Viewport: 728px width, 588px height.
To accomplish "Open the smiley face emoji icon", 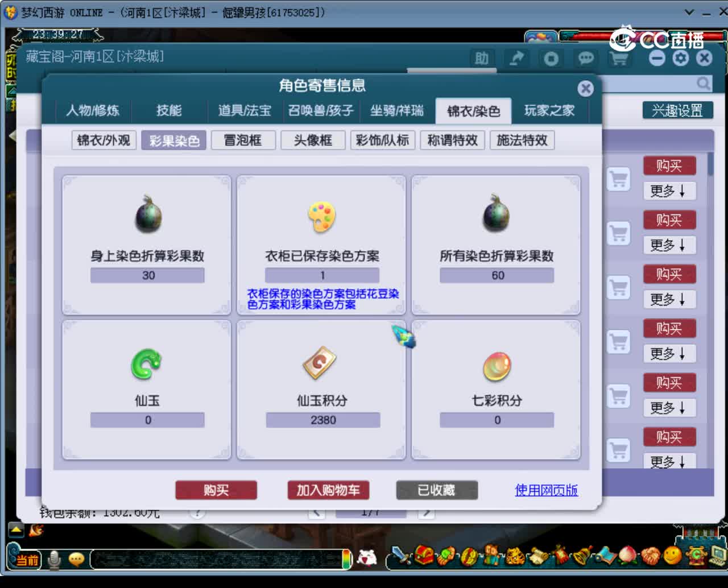I will point(673,554).
